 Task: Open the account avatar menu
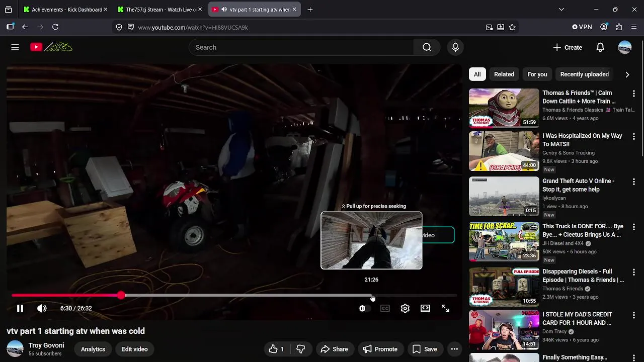(625, 47)
